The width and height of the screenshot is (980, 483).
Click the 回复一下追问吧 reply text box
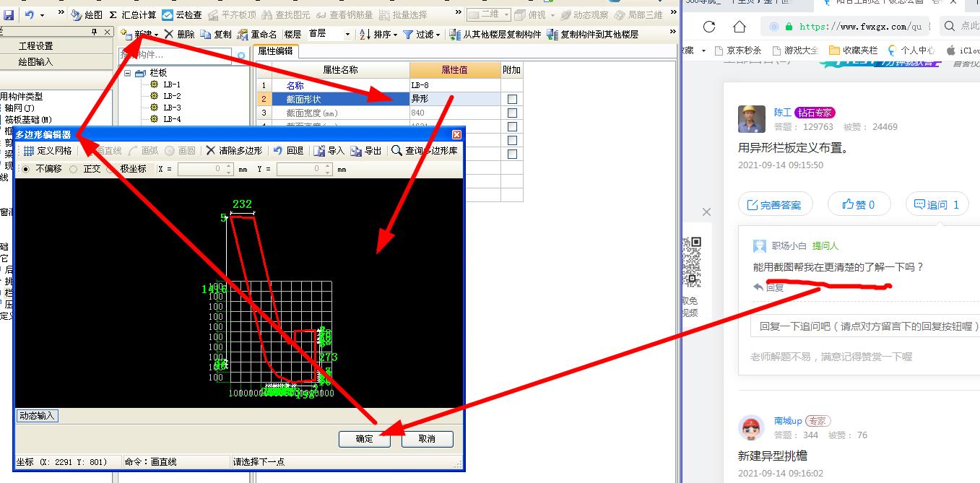tap(864, 326)
